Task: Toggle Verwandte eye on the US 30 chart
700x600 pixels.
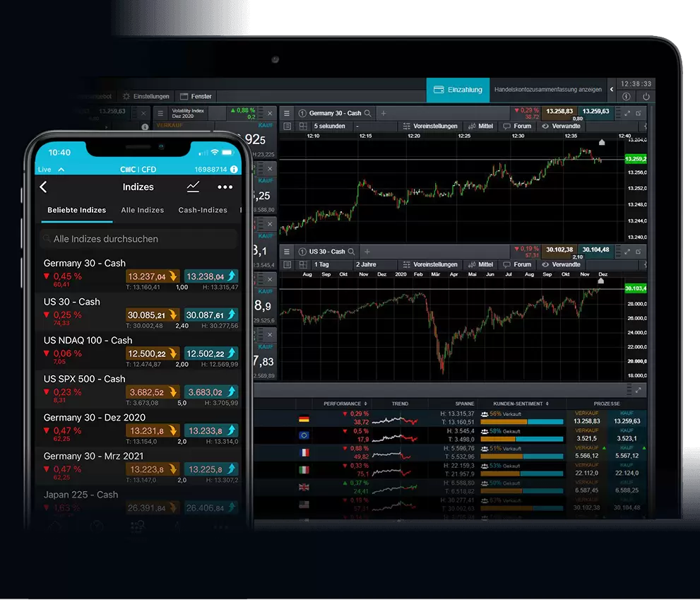Action: pyautogui.click(x=545, y=264)
